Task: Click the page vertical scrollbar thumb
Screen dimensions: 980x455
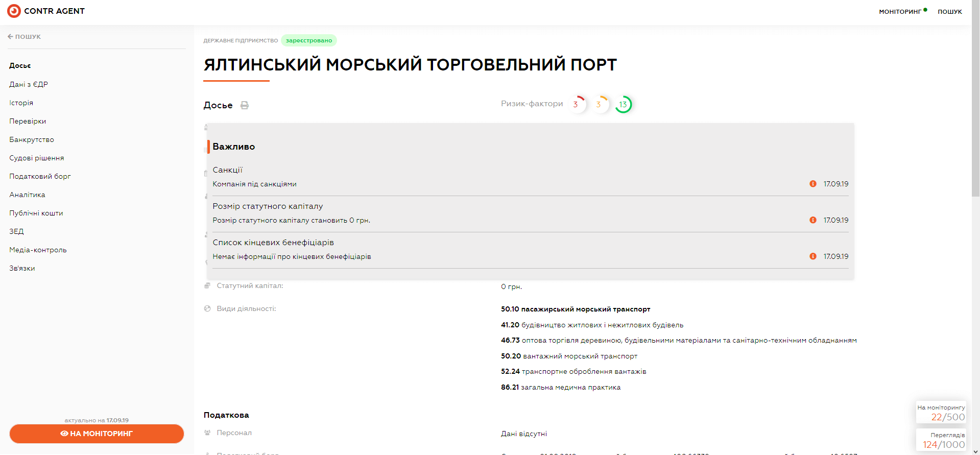Action: (975, 100)
